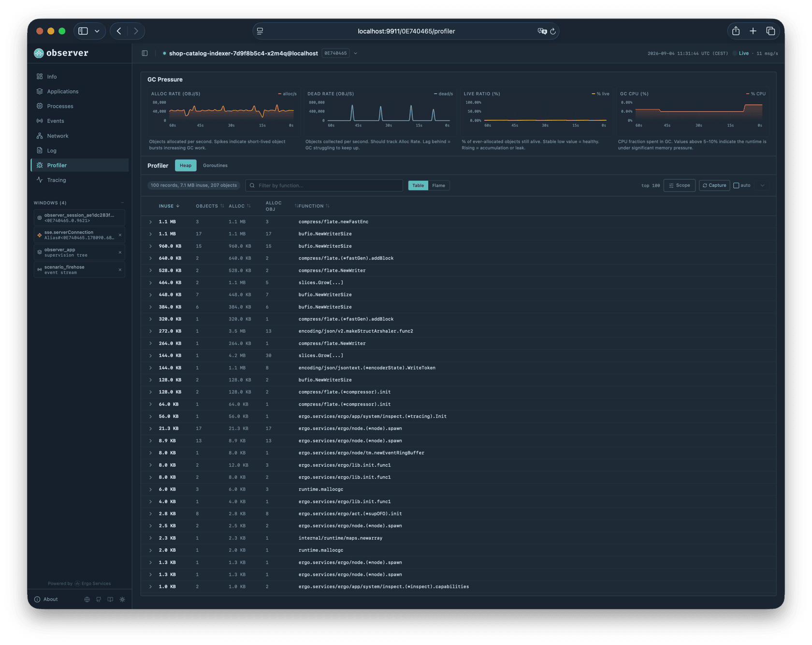The image size is (812, 645).
Task: Close the observer_app supervision tree entry
Action: [120, 252]
